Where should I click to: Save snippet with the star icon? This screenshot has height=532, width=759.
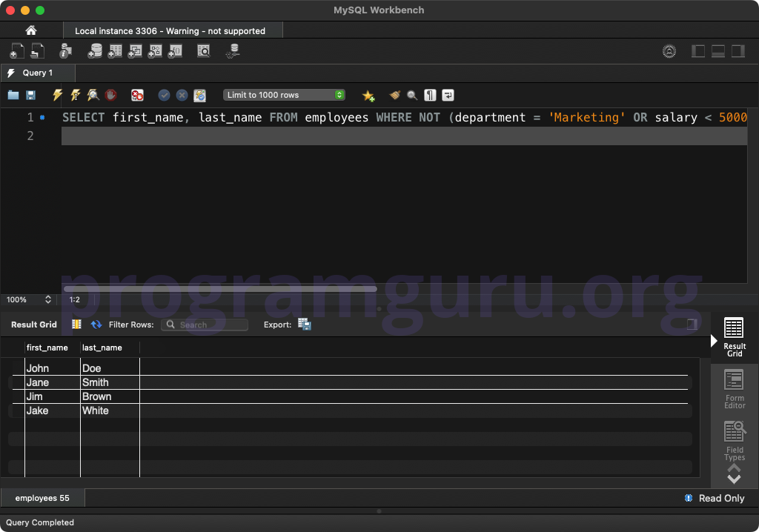[368, 96]
